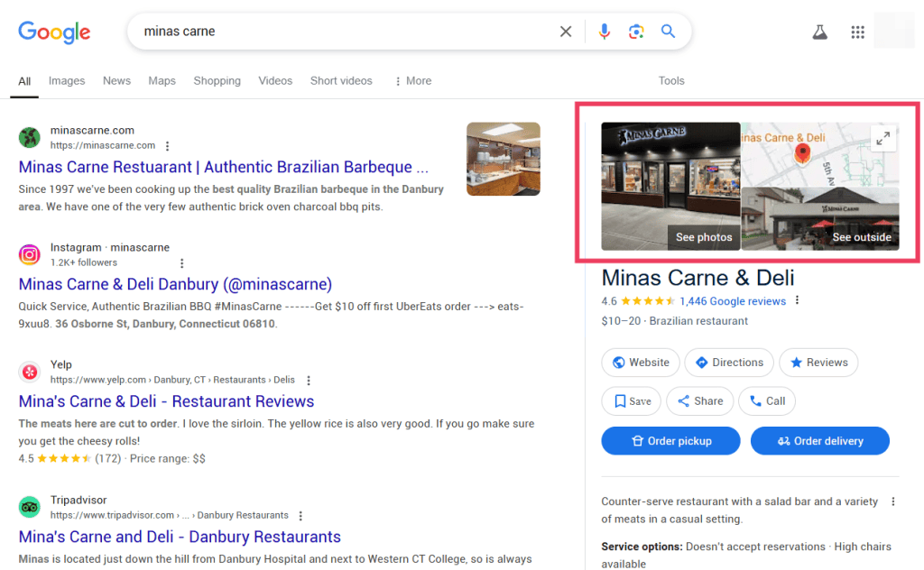This screenshot has height=570, width=924.
Task: Expand the map with the fullscreen arrows icon
Action: (x=882, y=139)
